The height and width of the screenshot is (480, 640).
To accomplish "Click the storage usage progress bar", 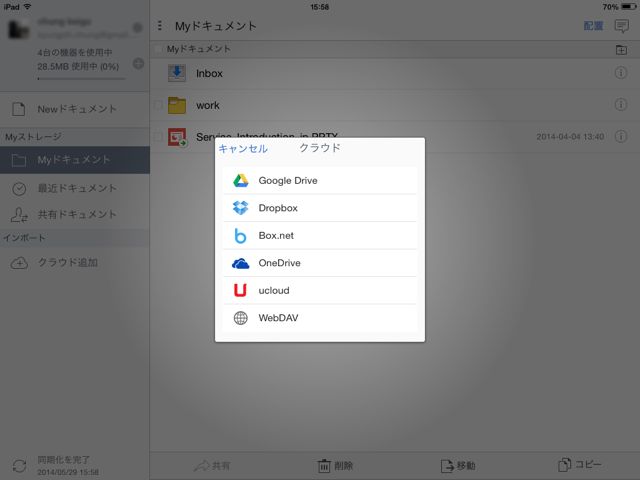I will coord(81,79).
